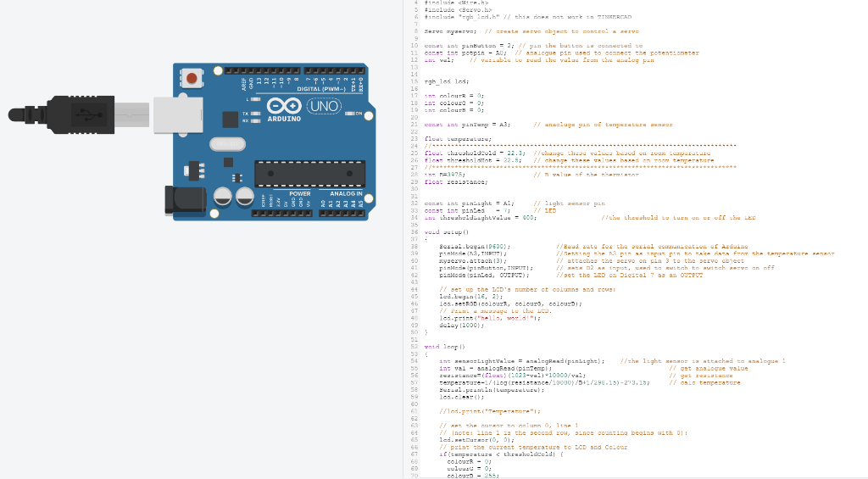Click the POWER header label
Image resolution: width=868 pixels, height=479 pixels.
pyautogui.click(x=299, y=193)
